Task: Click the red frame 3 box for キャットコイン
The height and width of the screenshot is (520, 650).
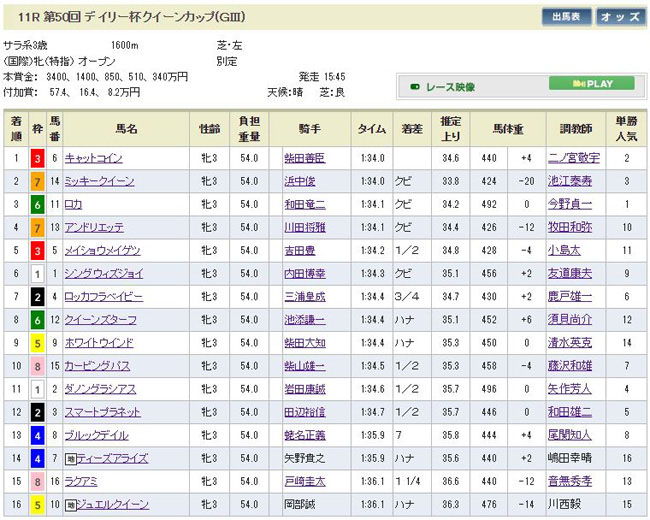Action: [x=37, y=158]
